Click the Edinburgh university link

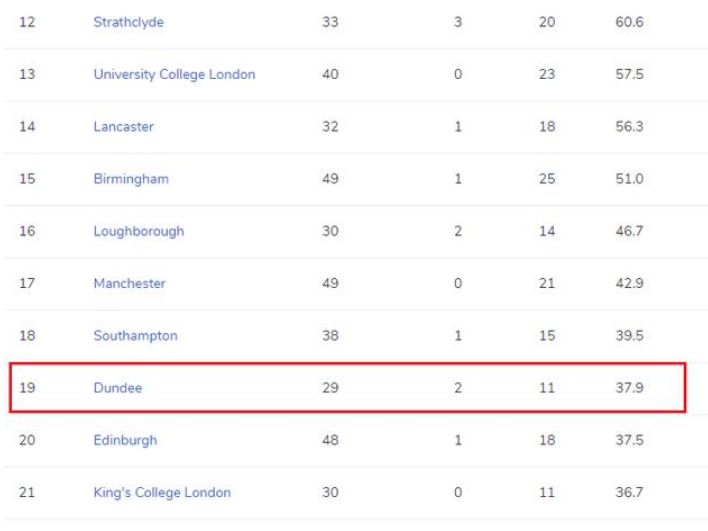(126, 440)
